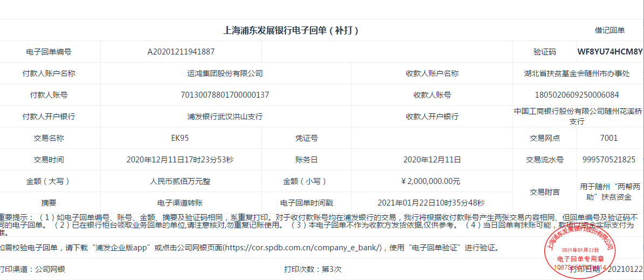Click the amount ¥2,000,000.00元

click(x=431, y=181)
